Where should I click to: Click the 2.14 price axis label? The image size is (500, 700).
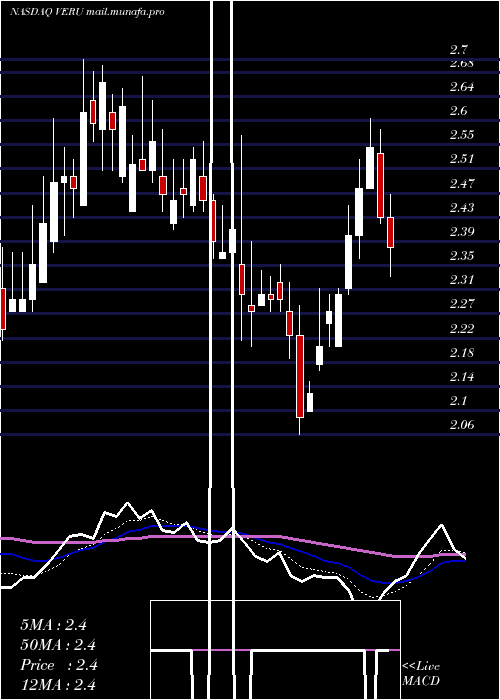click(x=462, y=377)
